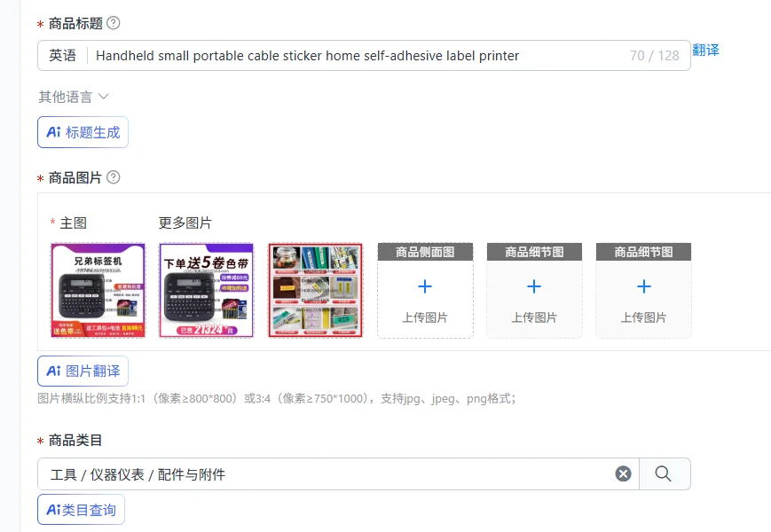Select the main image 兄弟标签机 thumbnail
This screenshot has height=532, width=771.
98,290
